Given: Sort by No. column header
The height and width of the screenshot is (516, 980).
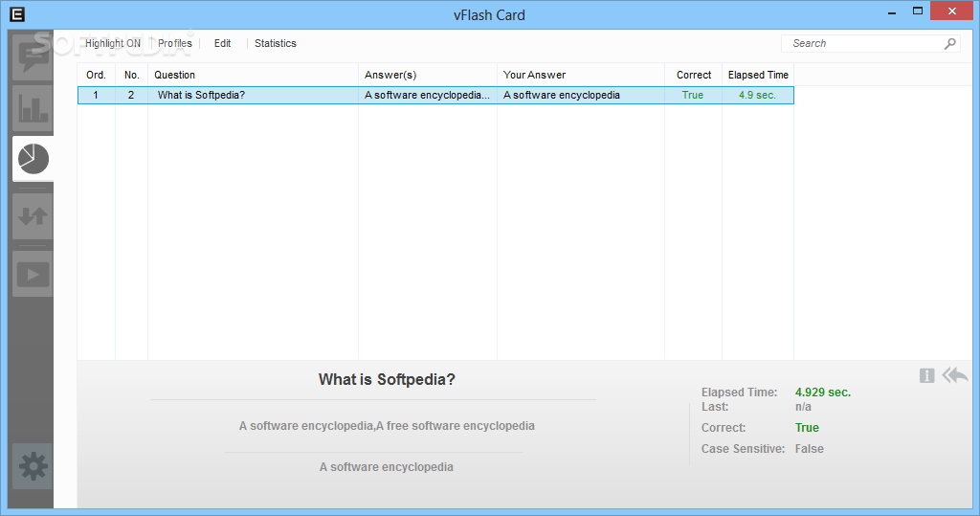Looking at the screenshot, I should pyautogui.click(x=131, y=75).
